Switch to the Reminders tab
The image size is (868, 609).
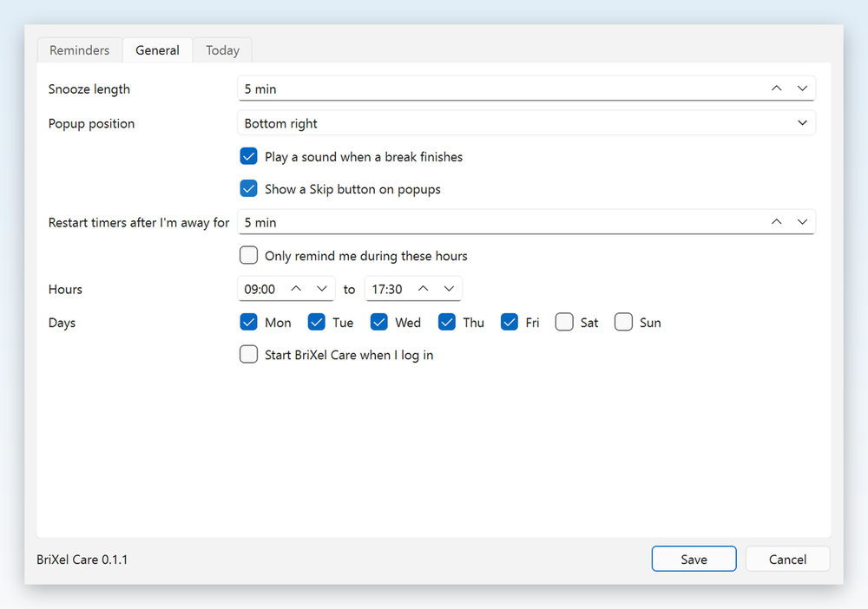(x=80, y=50)
